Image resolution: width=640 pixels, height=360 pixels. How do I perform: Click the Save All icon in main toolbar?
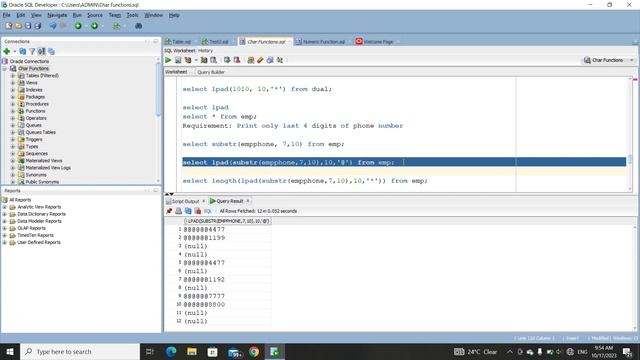[x=38, y=26]
